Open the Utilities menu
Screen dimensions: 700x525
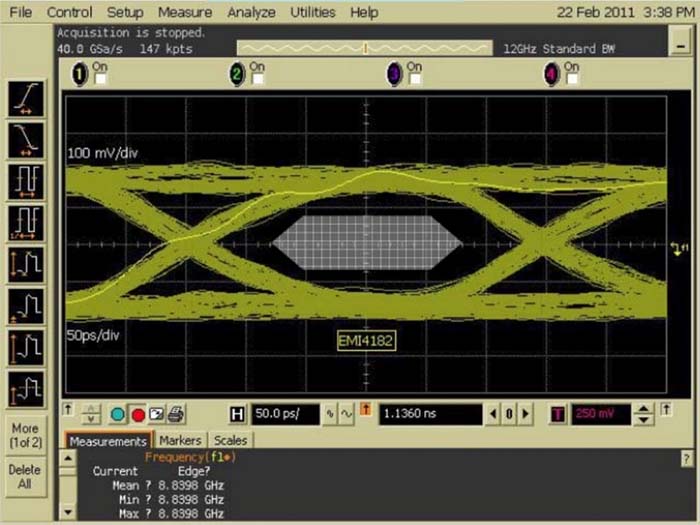pyautogui.click(x=312, y=12)
